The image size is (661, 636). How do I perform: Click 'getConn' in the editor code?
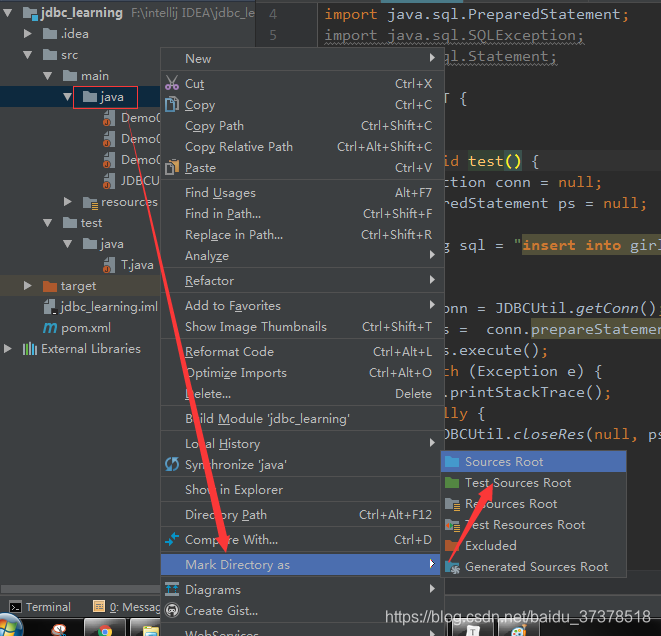(607, 309)
